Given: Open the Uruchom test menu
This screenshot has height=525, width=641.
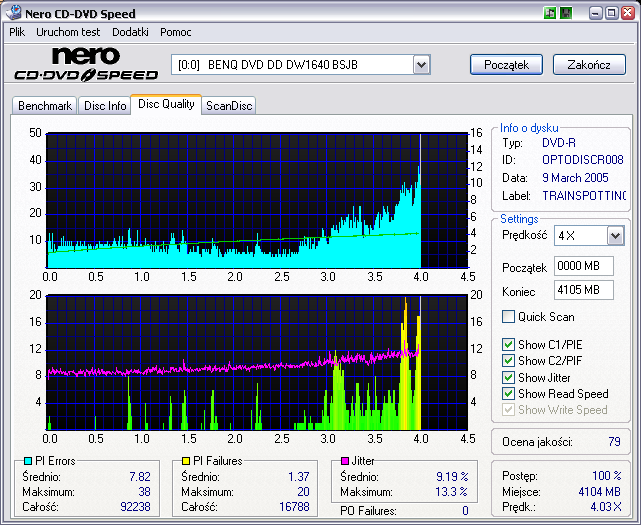Looking at the screenshot, I should pyautogui.click(x=68, y=32).
